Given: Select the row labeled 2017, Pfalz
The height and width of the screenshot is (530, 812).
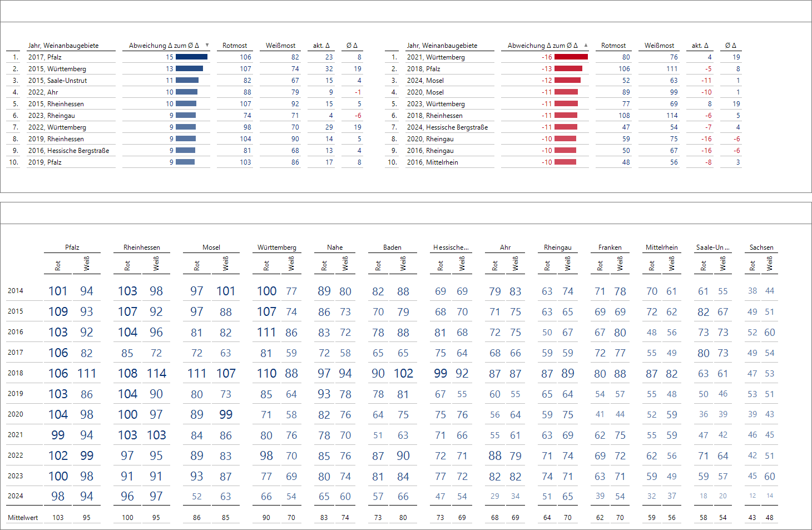Looking at the screenshot, I should click(45, 57).
